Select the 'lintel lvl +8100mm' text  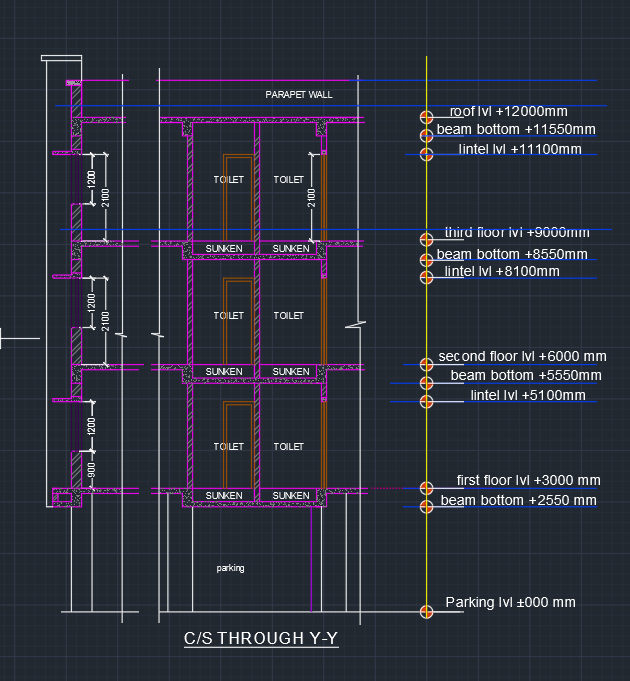[x=502, y=271]
